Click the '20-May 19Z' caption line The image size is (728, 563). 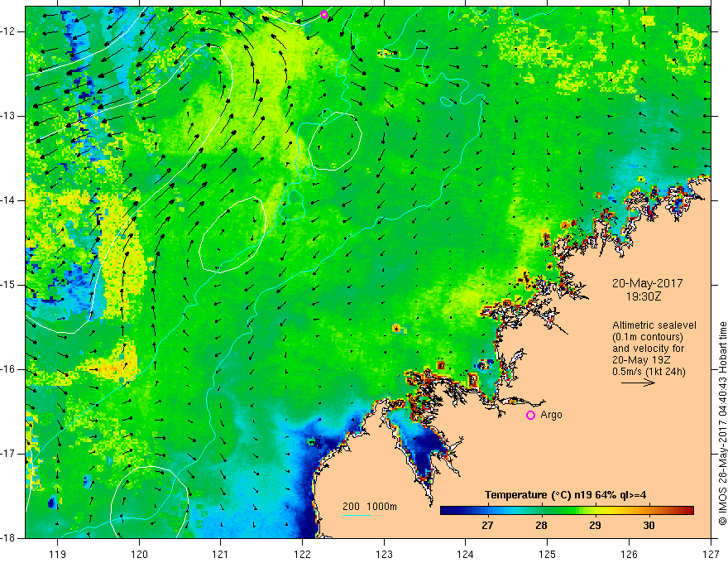641,360
